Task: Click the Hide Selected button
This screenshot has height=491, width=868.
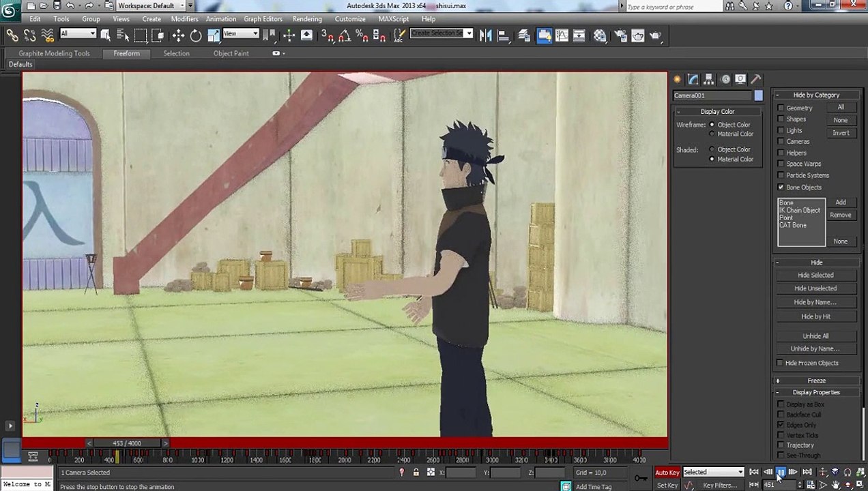Action: point(815,275)
